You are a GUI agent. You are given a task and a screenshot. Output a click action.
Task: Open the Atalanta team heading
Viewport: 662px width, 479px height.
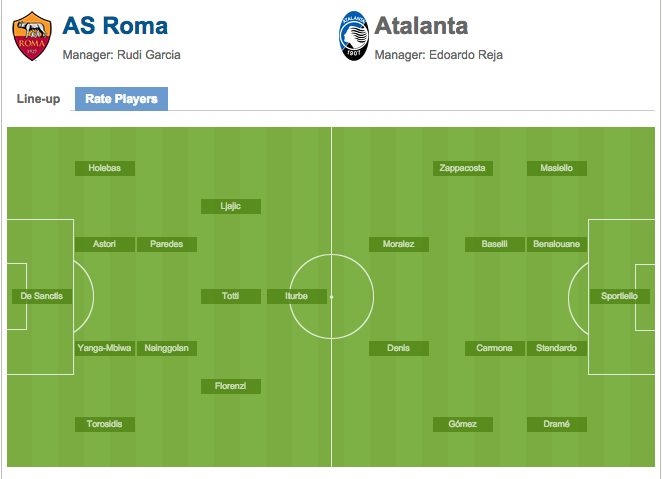click(421, 26)
